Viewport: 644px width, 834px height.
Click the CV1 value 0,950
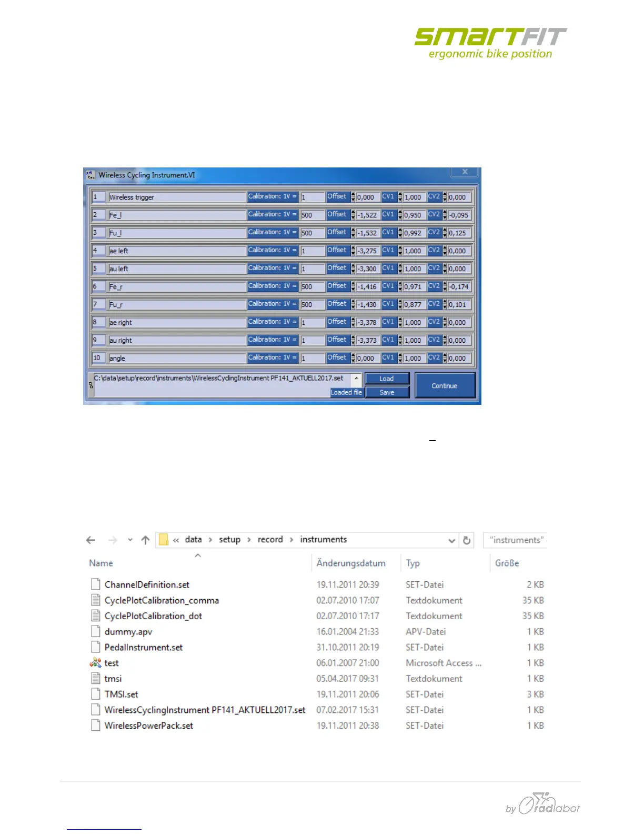click(x=414, y=215)
